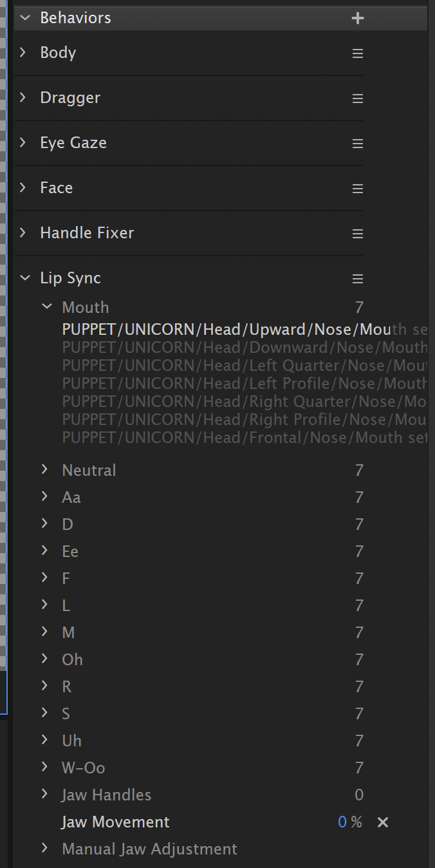Collapse the Lip Sync behavior
The image size is (435, 868).
click(x=25, y=278)
